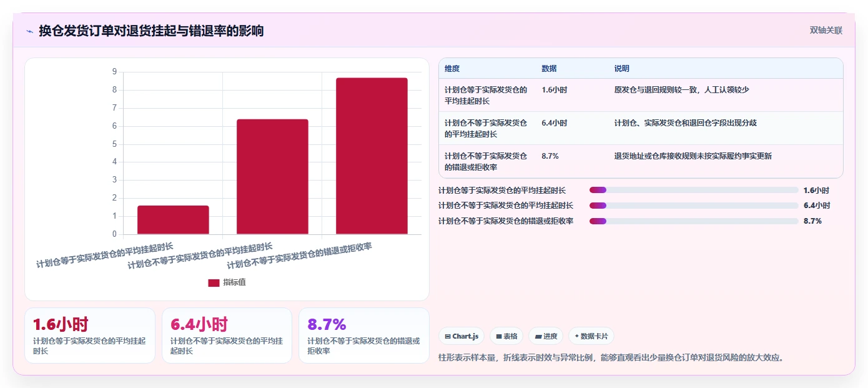Click the 双轴关联 label in the header
The width and height of the screenshot is (868, 388).
coord(826,30)
